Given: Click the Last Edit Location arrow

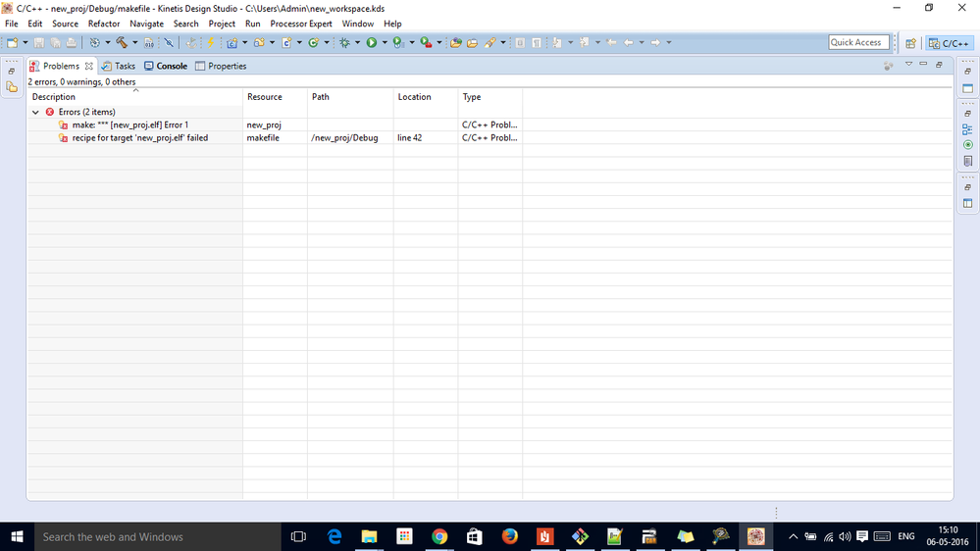Looking at the screenshot, I should 611,42.
